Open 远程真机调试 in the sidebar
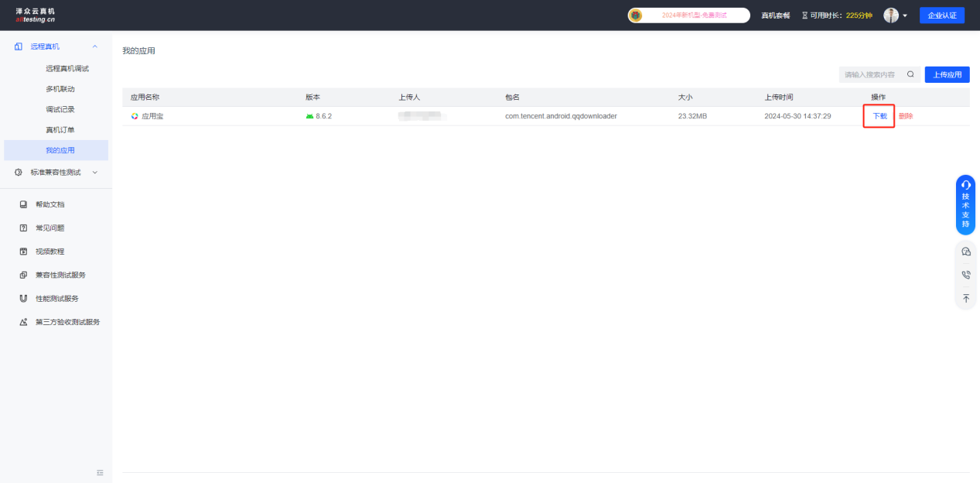The image size is (980, 483). (x=67, y=69)
